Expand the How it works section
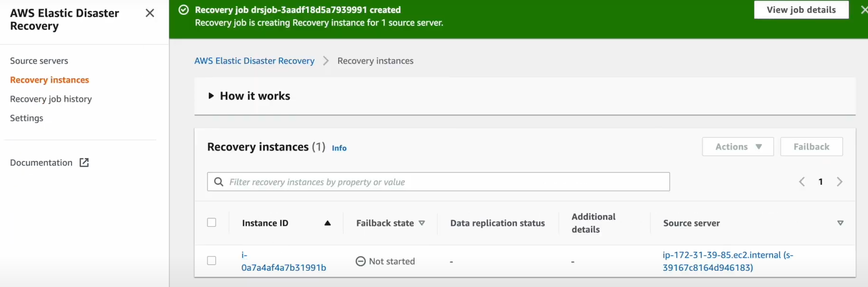868x287 pixels. (x=249, y=96)
